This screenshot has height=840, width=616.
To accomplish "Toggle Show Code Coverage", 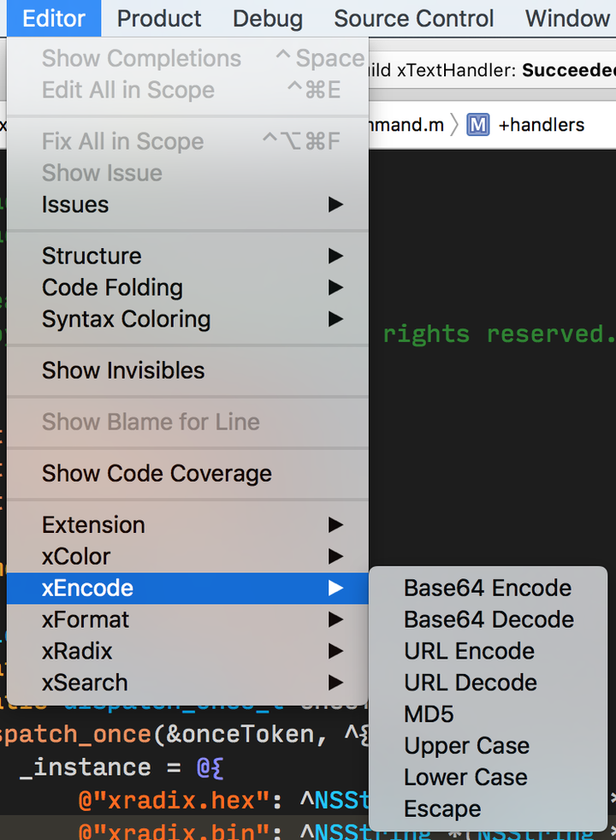I will click(x=187, y=474).
